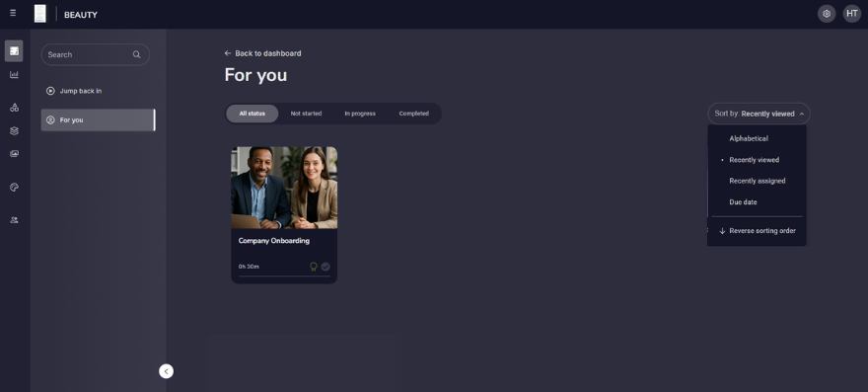Select the All status filter tab
Screen dimensions: 868x392
pyautogui.click(x=252, y=114)
